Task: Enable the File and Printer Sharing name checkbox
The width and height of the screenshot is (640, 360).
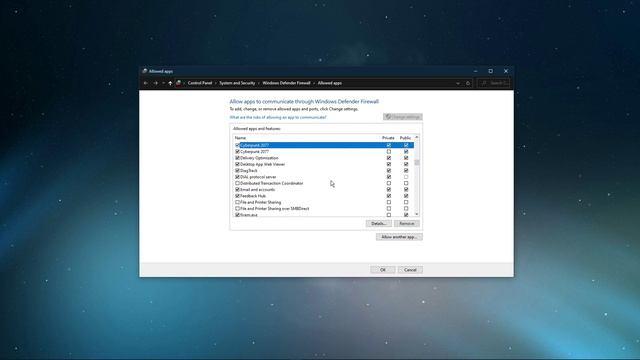Action: click(x=238, y=202)
